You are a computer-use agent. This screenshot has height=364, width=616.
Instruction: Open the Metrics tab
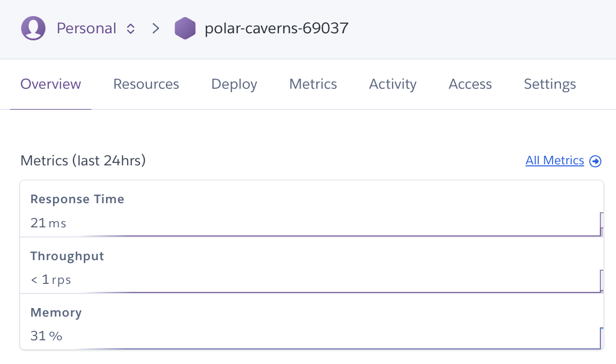click(x=313, y=84)
